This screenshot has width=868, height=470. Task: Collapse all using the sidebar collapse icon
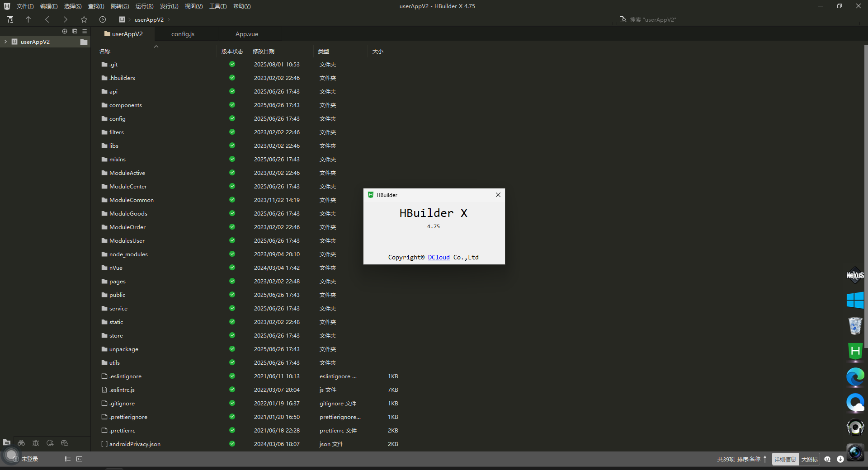click(75, 31)
